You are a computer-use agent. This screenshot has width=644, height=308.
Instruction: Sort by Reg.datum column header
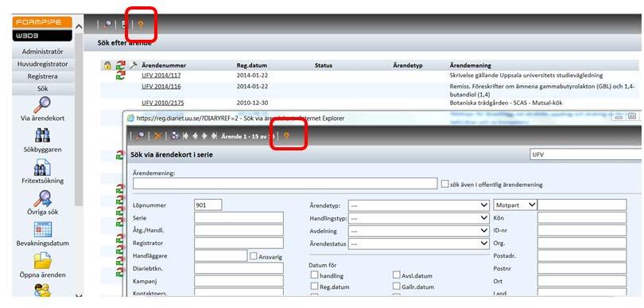tap(252, 65)
